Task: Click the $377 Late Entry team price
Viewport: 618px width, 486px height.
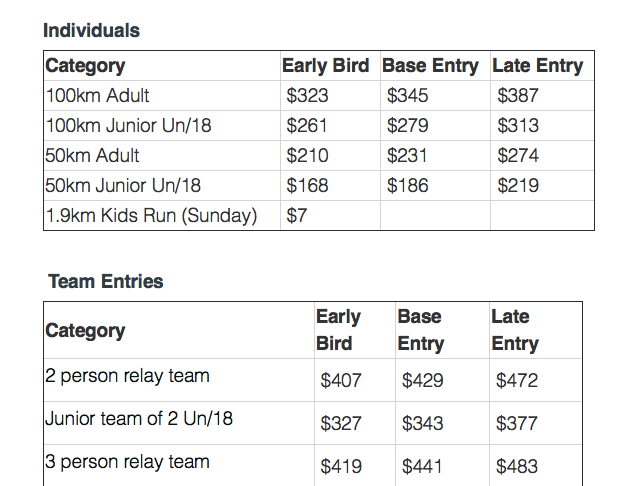Action: click(x=516, y=423)
